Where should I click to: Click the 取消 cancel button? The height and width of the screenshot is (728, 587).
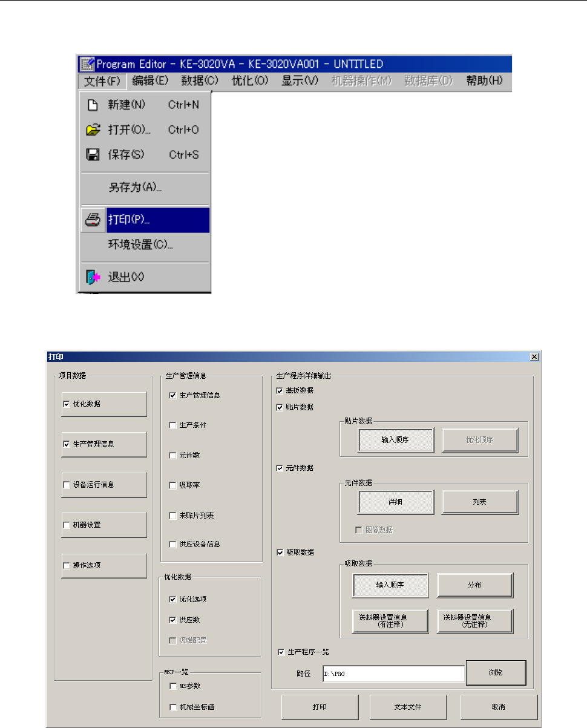tap(499, 706)
